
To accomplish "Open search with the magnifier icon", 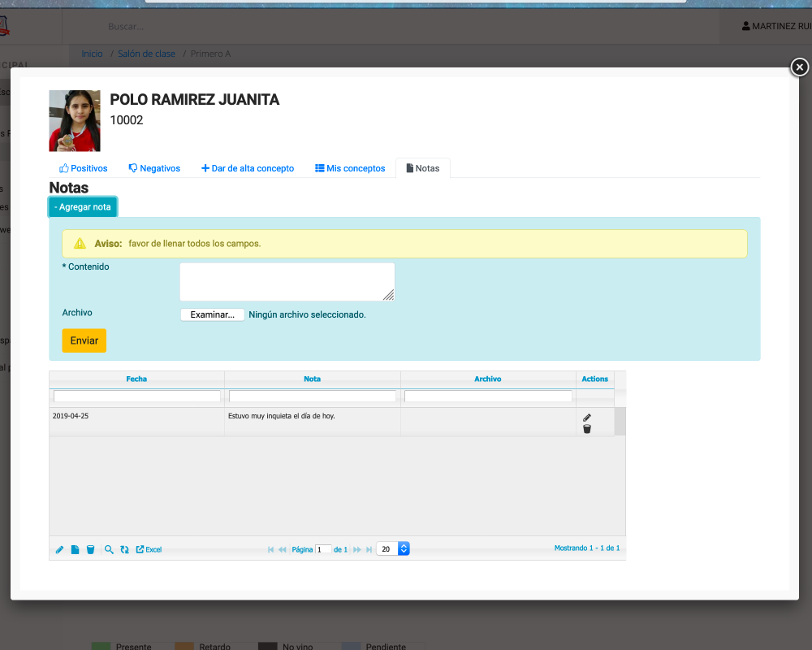I will coord(109,550).
